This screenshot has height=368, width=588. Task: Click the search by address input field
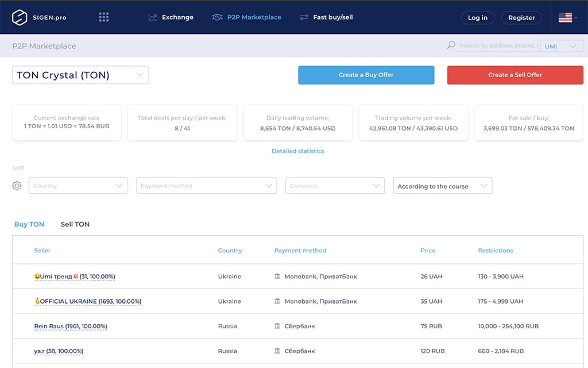tap(498, 45)
